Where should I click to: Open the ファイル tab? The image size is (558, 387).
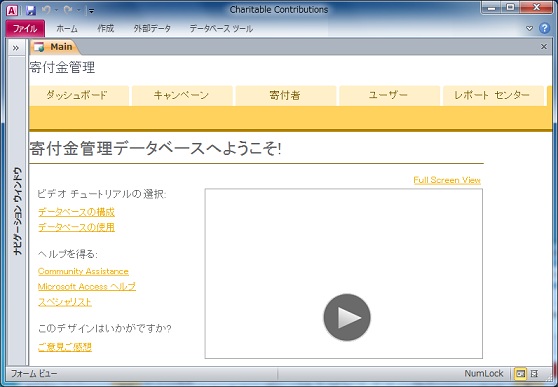[x=25, y=28]
